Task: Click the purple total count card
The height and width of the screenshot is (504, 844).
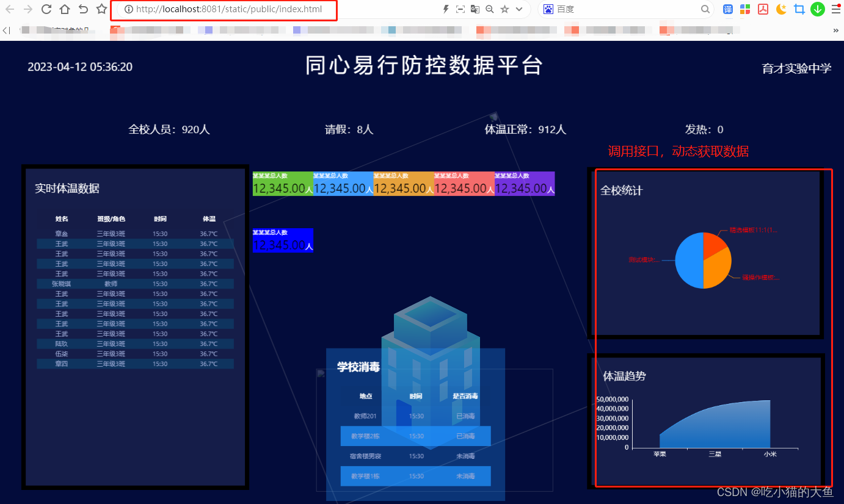Action: (525, 184)
